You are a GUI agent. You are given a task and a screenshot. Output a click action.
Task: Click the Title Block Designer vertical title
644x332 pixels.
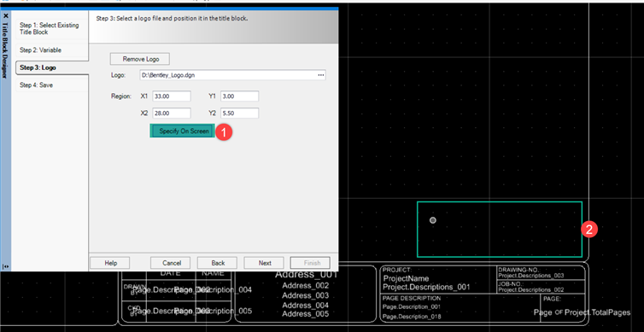point(5,51)
